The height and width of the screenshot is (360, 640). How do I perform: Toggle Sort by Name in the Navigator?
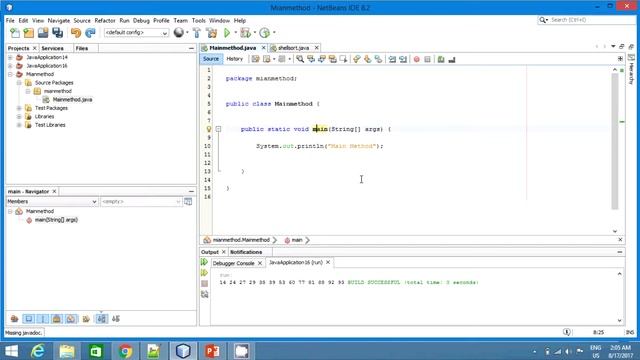coord(102,319)
